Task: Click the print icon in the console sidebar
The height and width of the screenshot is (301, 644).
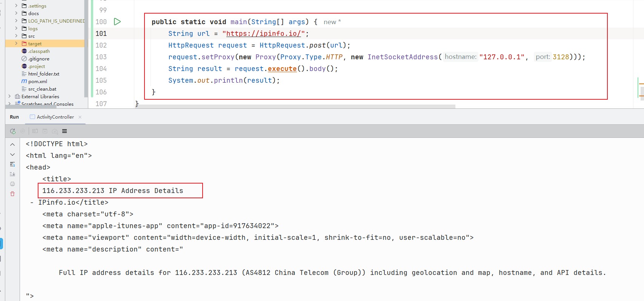Action: point(12,184)
